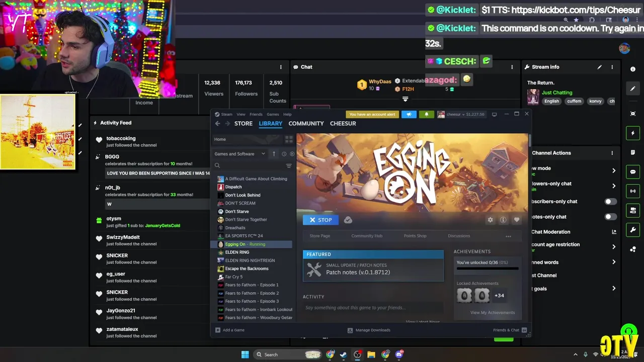Expand slow mode settings chevron
Viewport: 644px width, 362px height.
pyautogui.click(x=614, y=171)
